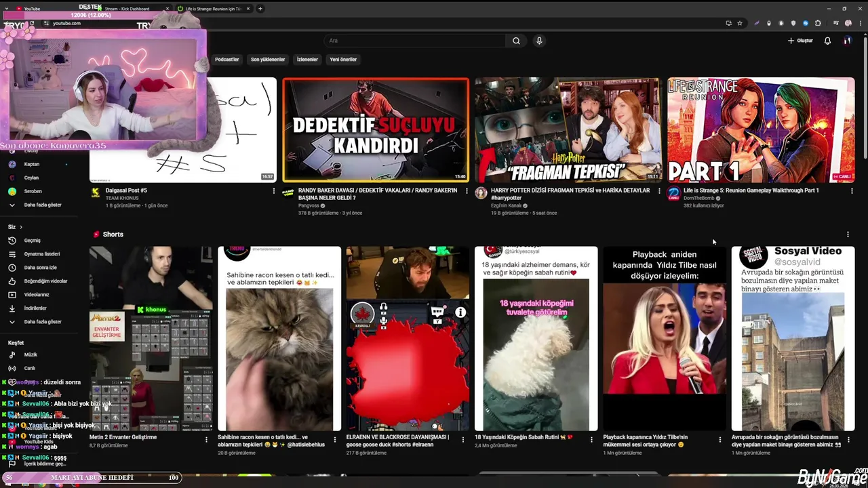Start voice search with the microphone icon
This screenshot has height=488, width=868.
click(x=539, y=41)
